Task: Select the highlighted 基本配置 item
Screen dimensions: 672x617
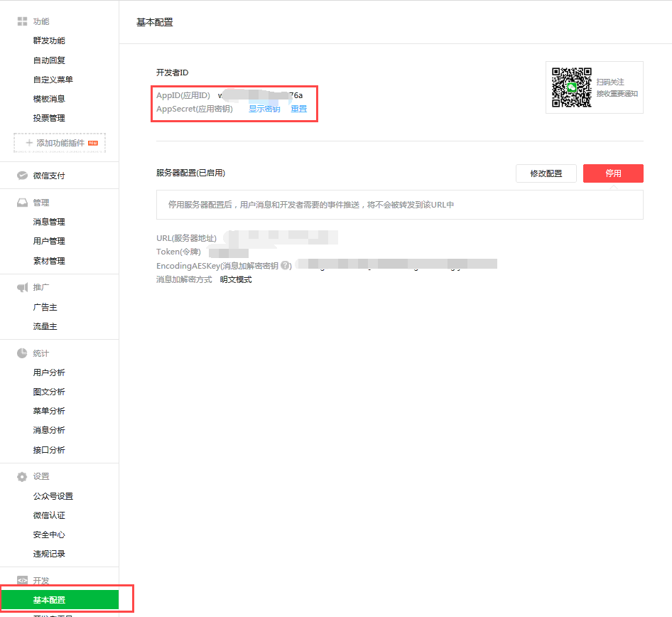Action: tap(60, 600)
